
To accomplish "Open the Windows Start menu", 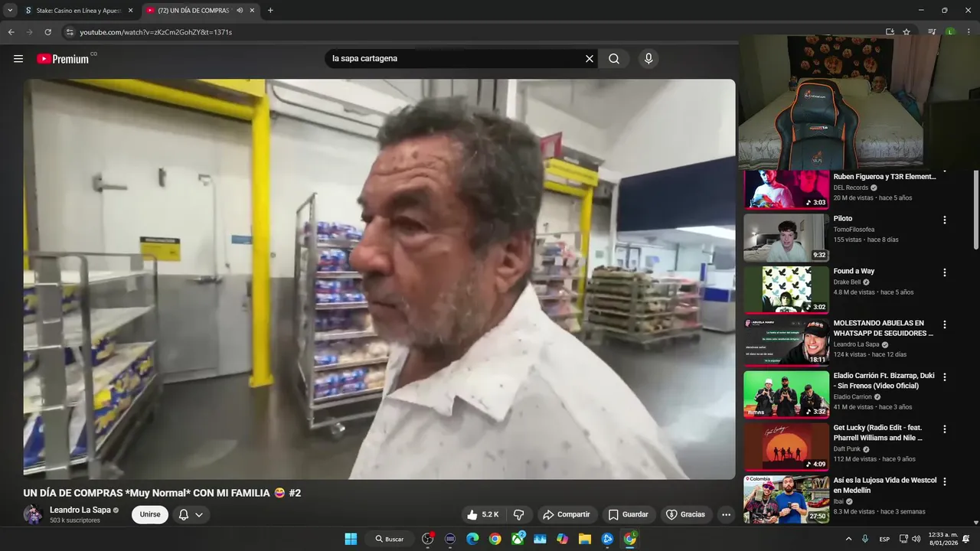I will (x=351, y=539).
